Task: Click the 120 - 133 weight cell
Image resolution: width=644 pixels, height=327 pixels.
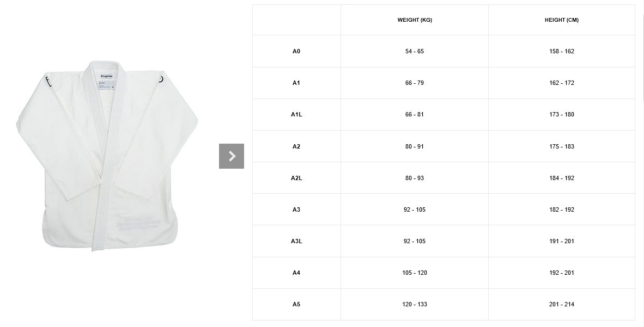Action: (415, 304)
